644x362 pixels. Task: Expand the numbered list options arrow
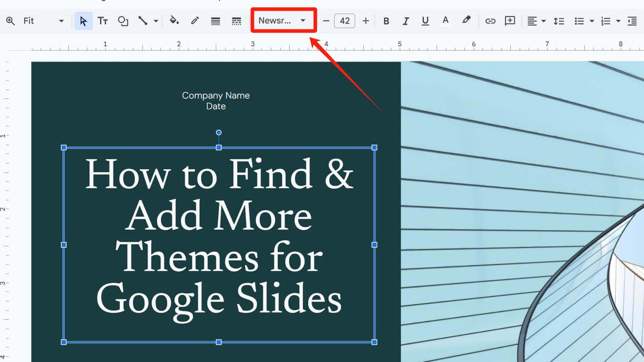[x=618, y=21]
